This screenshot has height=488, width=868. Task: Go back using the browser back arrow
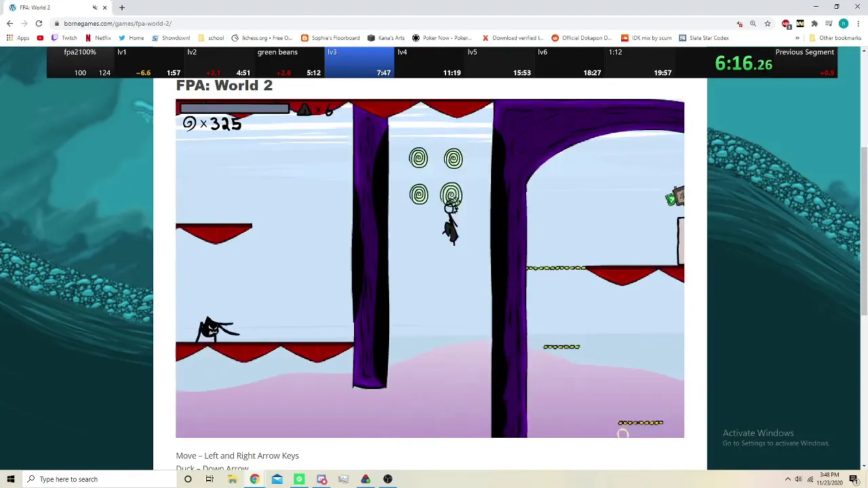tap(9, 23)
